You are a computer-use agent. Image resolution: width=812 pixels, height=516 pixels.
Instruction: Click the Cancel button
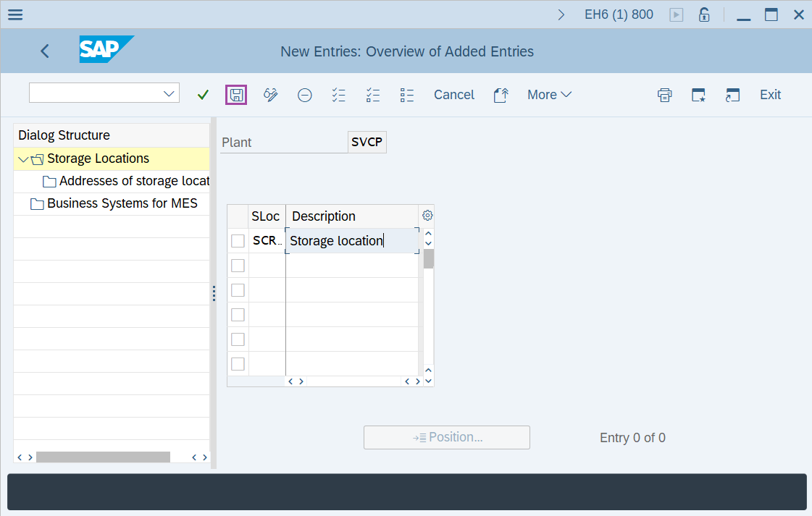click(x=453, y=95)
